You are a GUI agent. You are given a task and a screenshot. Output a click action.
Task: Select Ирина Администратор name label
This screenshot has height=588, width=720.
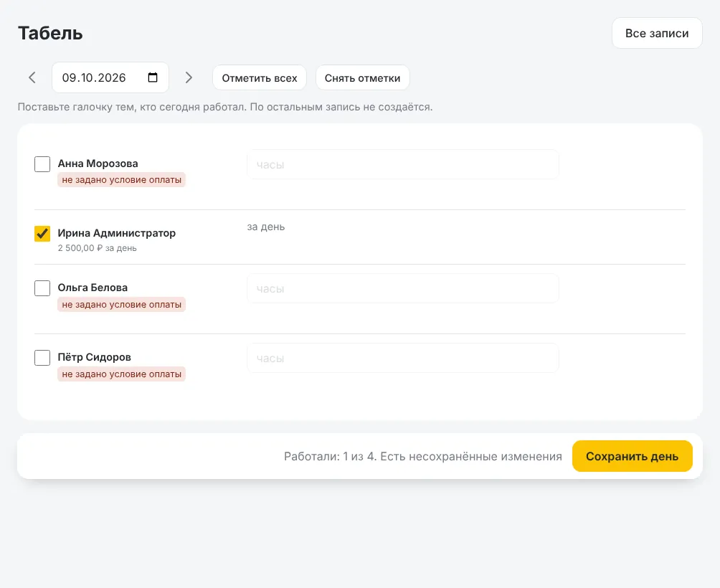117,233
